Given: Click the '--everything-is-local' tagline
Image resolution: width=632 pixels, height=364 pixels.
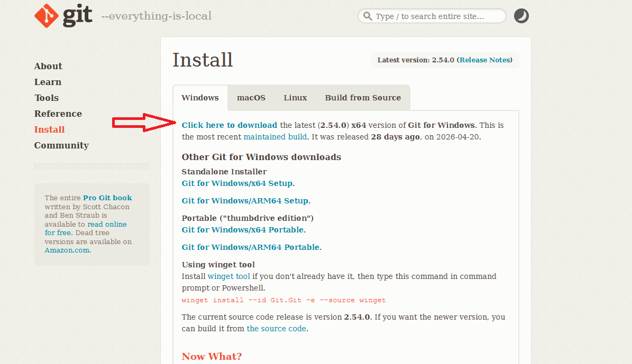Looking at the screenshot, I should 157,16.
